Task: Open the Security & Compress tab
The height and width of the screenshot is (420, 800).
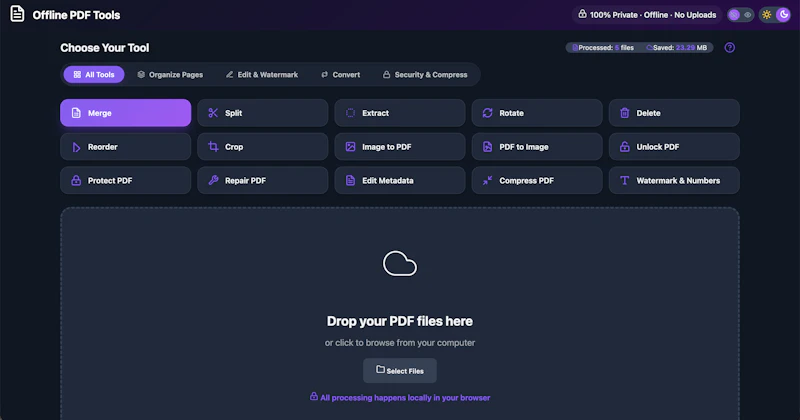Action: pos(425,75)
